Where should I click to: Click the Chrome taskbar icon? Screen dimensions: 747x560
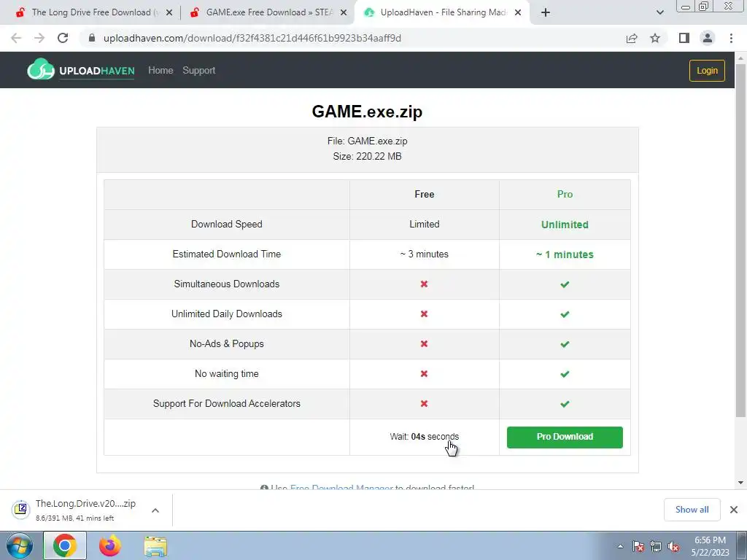coord(65,545)
